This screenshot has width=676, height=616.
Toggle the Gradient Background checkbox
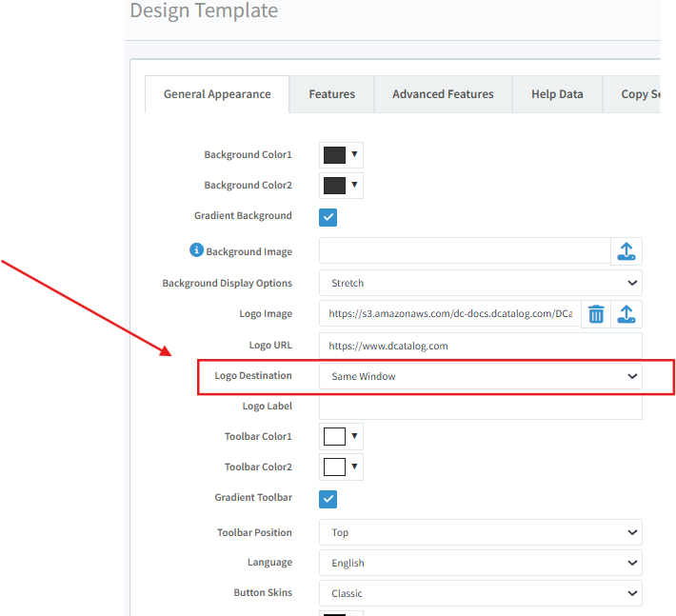coord(328,216)
